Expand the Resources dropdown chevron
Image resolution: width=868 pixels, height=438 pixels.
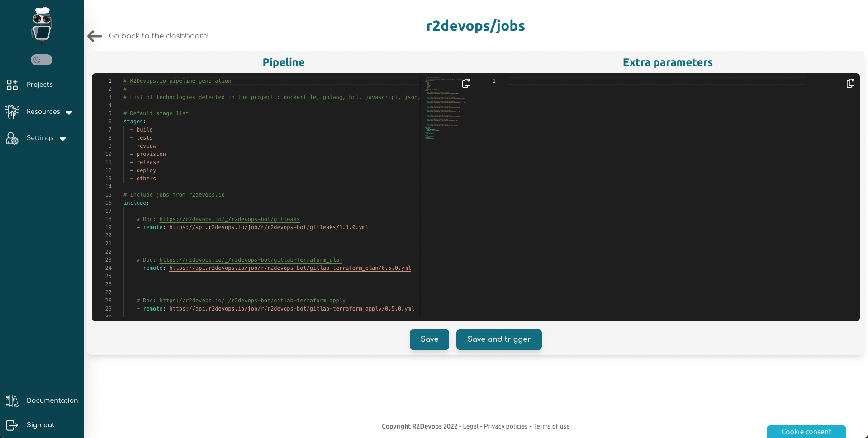point(69,113)
